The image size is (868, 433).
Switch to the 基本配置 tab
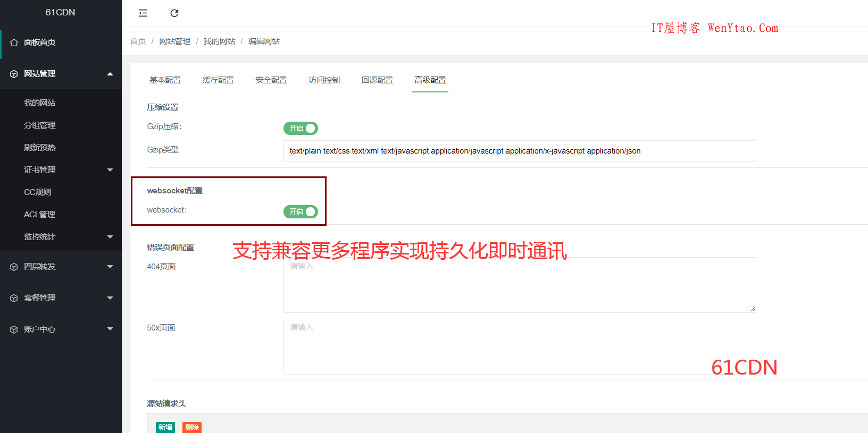(x=165, y=80)
